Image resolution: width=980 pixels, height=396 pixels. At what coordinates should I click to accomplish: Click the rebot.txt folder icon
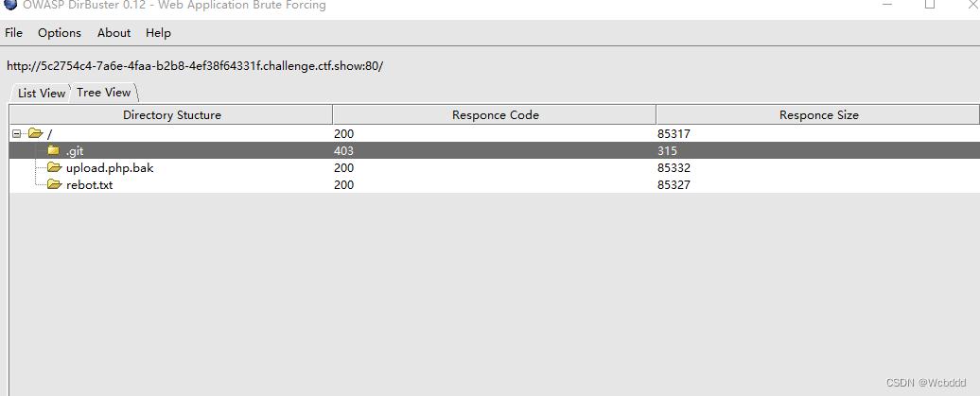55,184
